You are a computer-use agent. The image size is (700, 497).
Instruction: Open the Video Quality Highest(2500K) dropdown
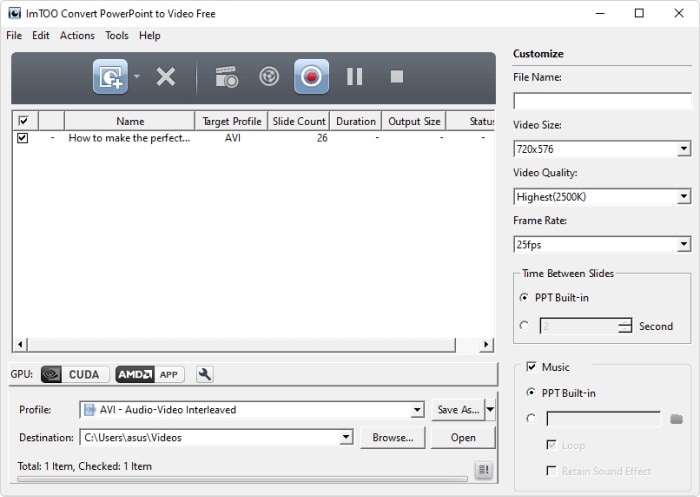point(683,196)
